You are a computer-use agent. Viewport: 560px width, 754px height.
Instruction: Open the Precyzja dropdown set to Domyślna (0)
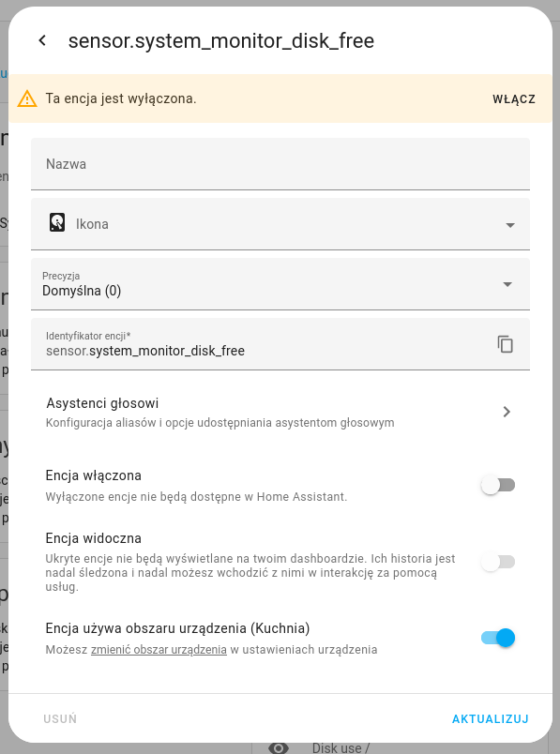click(280, 284)
